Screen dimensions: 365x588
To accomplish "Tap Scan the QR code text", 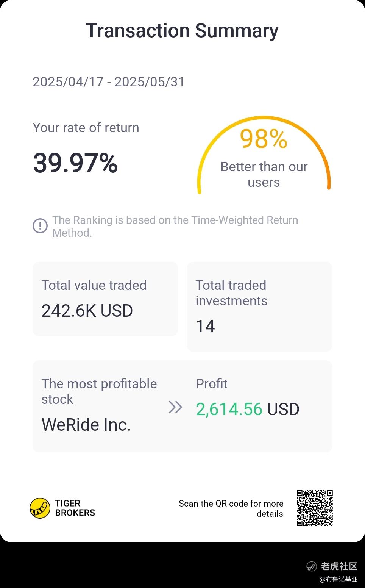I will pyautogui.click(x=231, y=508).
